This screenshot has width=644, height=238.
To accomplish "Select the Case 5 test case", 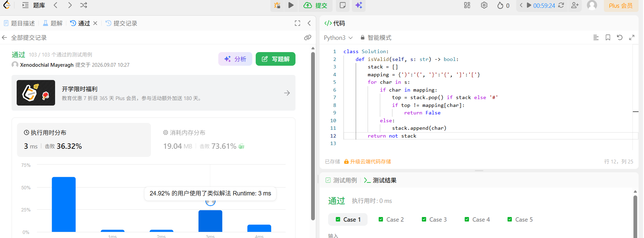I will click(x=520, y=220).
